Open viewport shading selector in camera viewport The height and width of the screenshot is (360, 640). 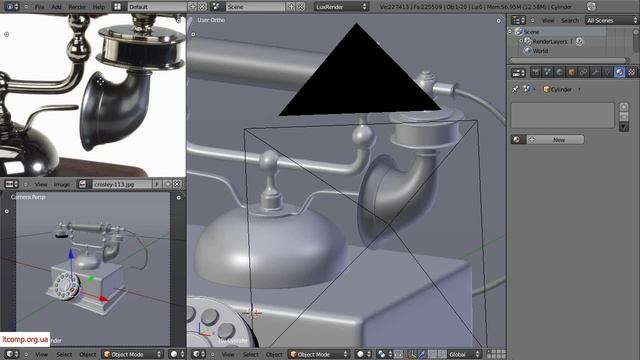(176, 354)
